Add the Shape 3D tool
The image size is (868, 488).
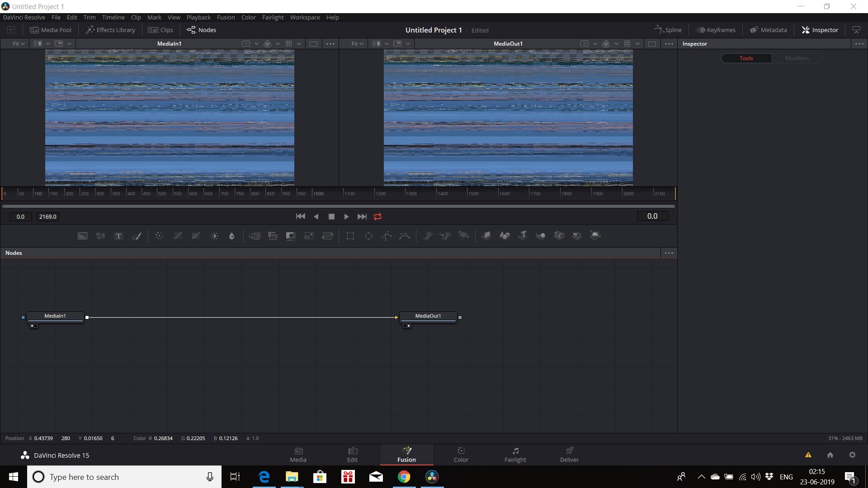505,235
